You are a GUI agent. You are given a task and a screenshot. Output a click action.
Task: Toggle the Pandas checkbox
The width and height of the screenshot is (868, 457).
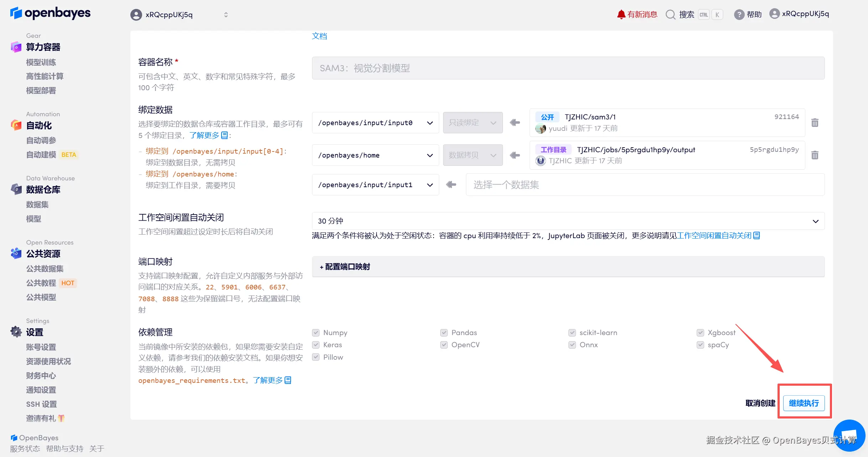(444, 332)
